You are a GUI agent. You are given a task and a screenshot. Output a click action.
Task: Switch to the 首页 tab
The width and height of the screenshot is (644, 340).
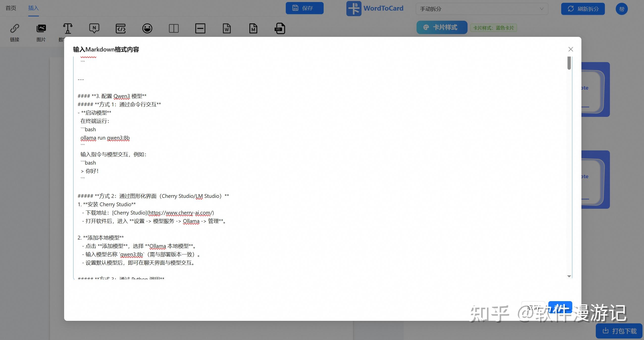tap(11, 8)
